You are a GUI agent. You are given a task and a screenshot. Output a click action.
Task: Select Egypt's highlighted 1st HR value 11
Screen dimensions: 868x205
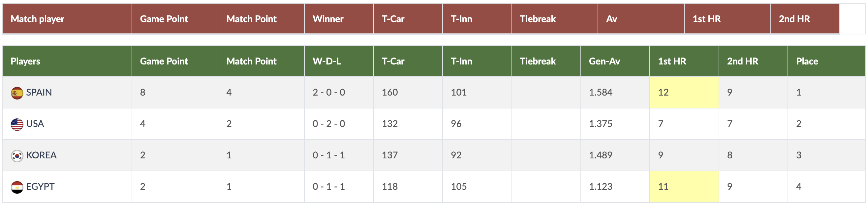pos(663,186)
